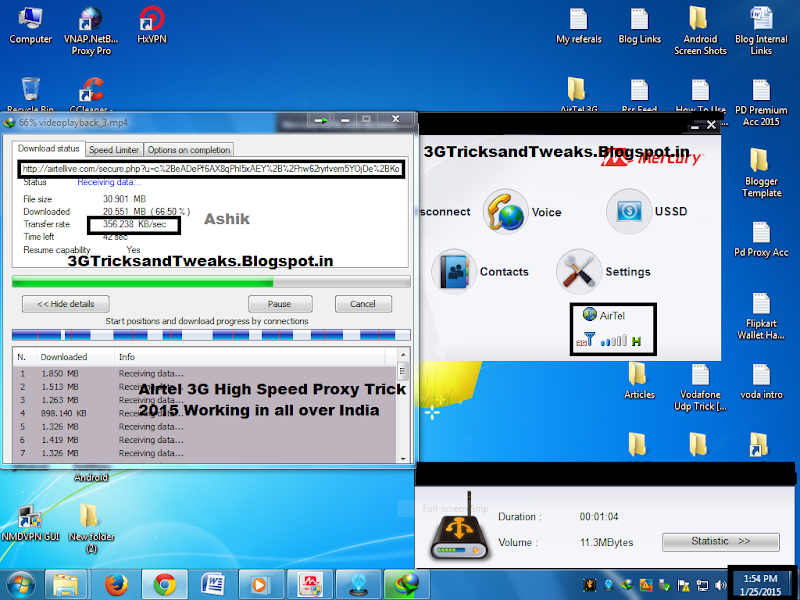Open Blog Links text file
The width and height of the screenshot is (800, 600).
coord(639,26)
